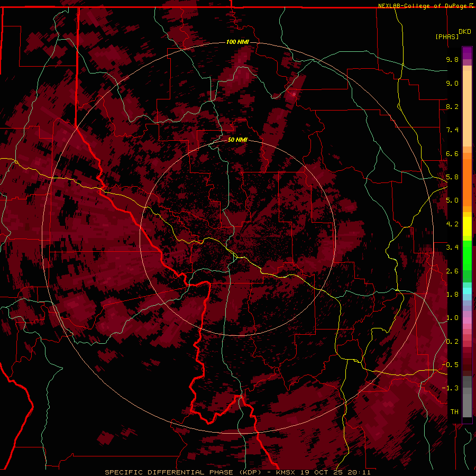Image resolution: width=476 pixels, height=476 pixels.
Task: Click the TH threshold label
Action: tap(454, 412)
